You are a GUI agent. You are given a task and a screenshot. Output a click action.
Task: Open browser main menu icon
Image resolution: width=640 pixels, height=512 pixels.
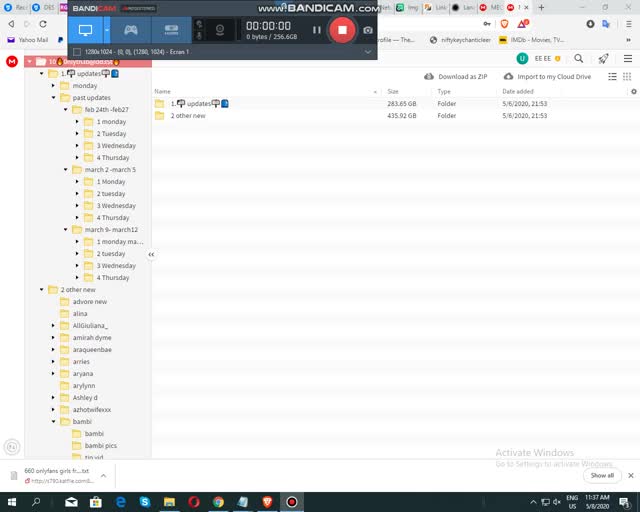[629, 24]
